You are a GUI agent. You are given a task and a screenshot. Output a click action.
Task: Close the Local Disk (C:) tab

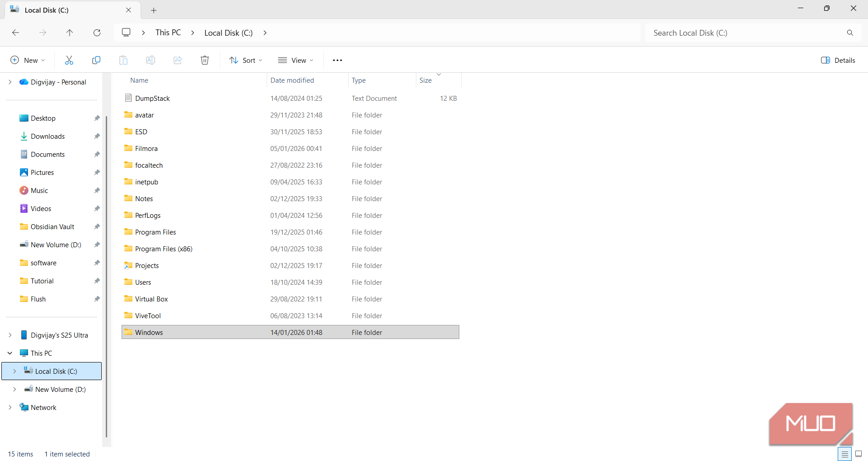click(x=128, y=10)
